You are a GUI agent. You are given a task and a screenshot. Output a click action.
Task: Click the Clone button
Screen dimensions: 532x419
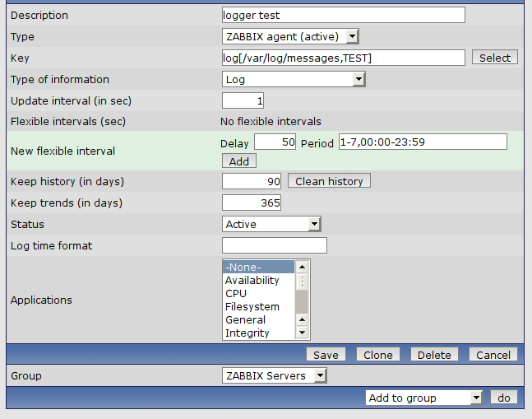[378, 355]
